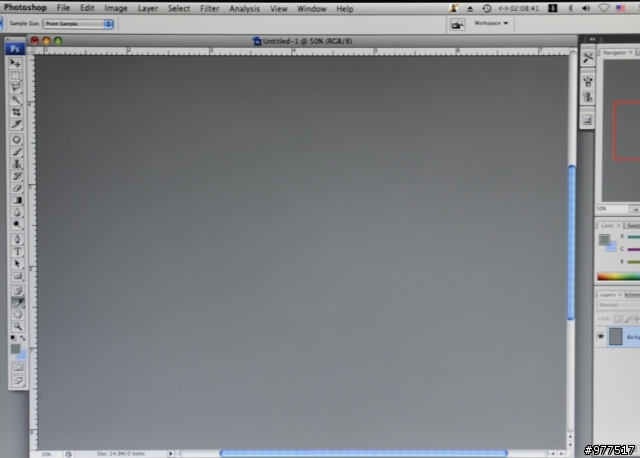Select the Eyedropper tool in toolbox
Screen dimensions: 640x458
[17, 302]
